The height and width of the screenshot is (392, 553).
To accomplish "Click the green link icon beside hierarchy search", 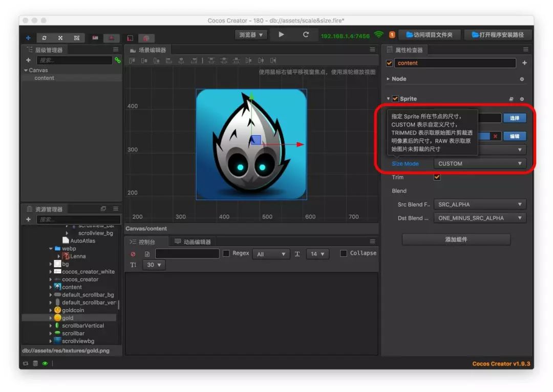I will pos(118,60).
